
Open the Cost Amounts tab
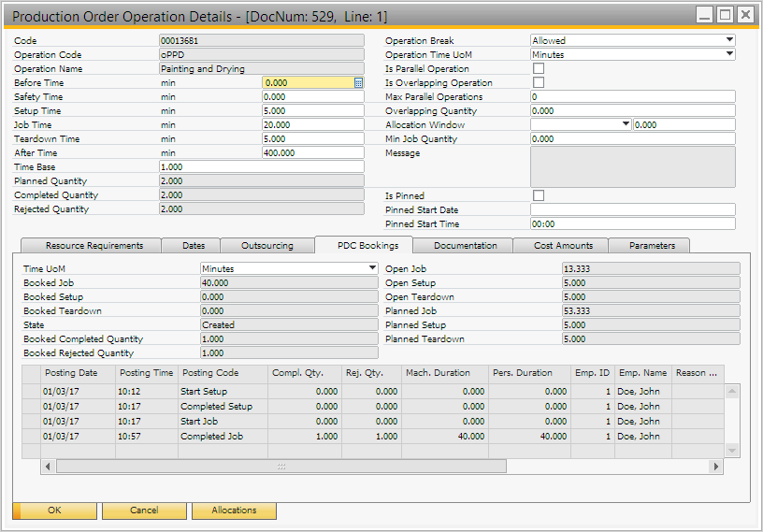563,246
